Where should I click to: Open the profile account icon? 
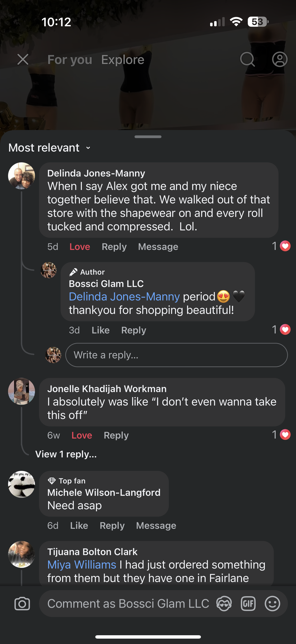tap(280, 60)
